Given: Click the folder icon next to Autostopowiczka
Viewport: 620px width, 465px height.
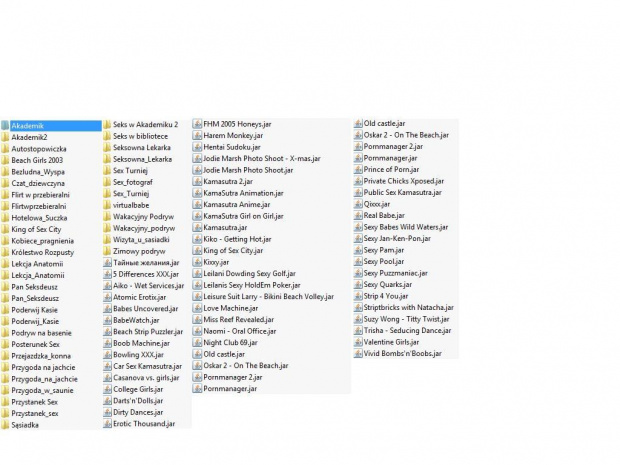Looking at the screenshot, I should click(x=5, y=149).
